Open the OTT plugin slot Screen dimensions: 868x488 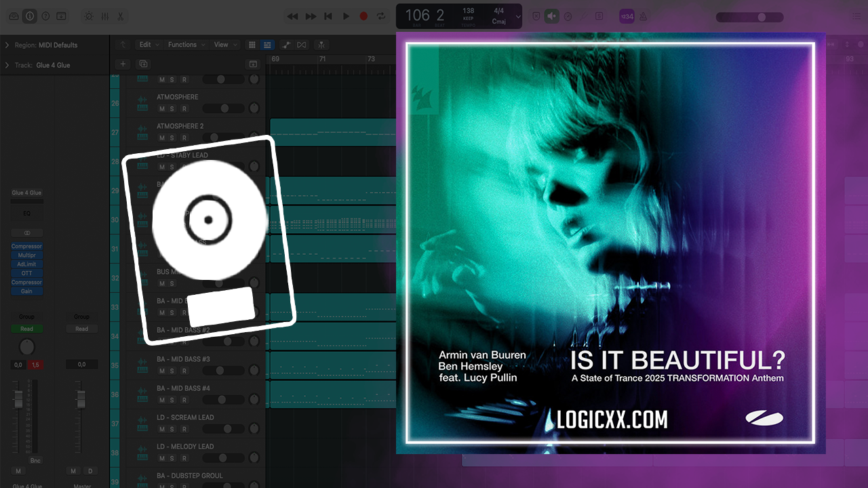pyautogui.click(x=26, y=273)
